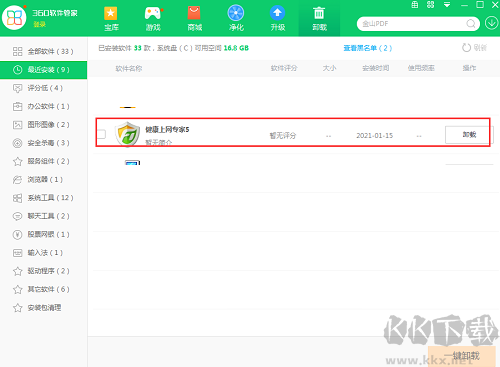
Task: Select 股票网银 (1) category
Action: pyautogui.click(x=43, y=234)
